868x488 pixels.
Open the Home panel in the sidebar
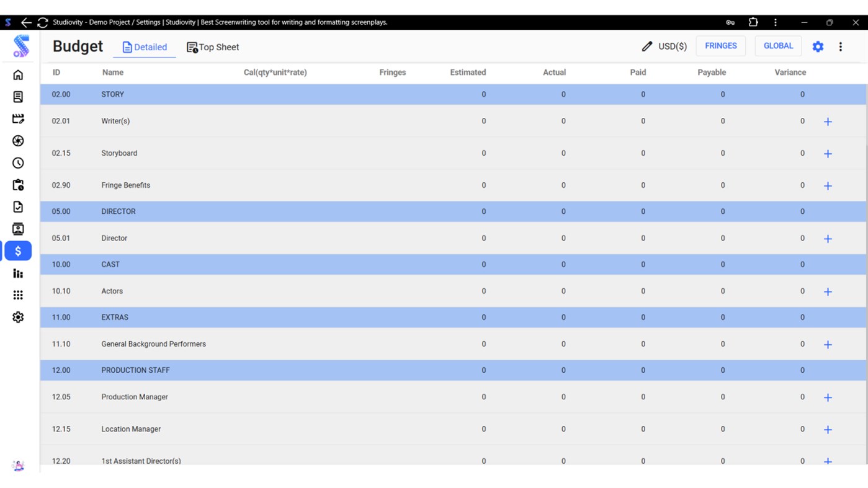pos(18,74)
